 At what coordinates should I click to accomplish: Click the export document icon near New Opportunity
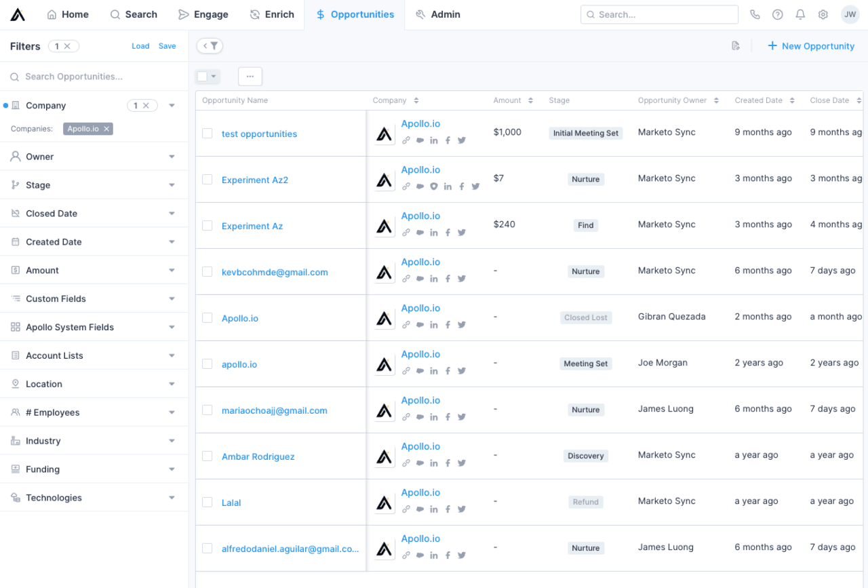point(736,46)
